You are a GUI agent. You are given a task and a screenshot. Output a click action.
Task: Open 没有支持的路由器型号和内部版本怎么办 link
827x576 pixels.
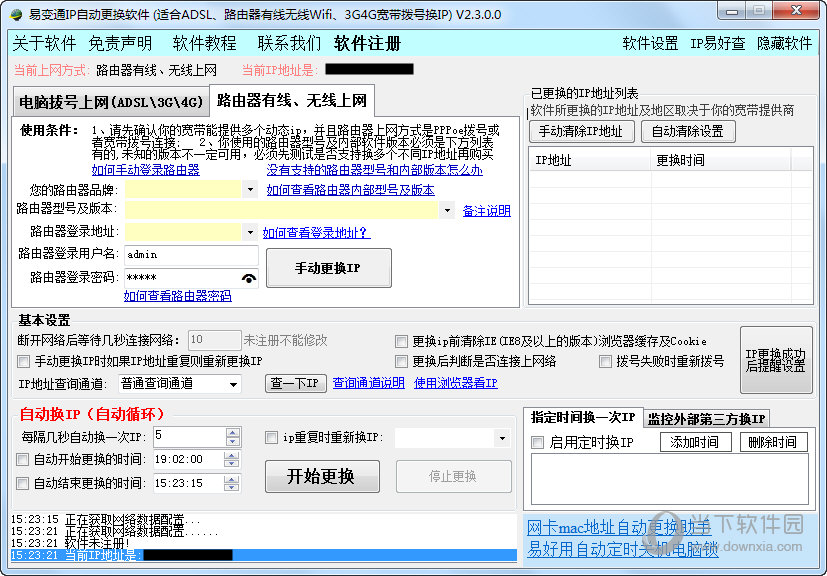pos(374,170)
